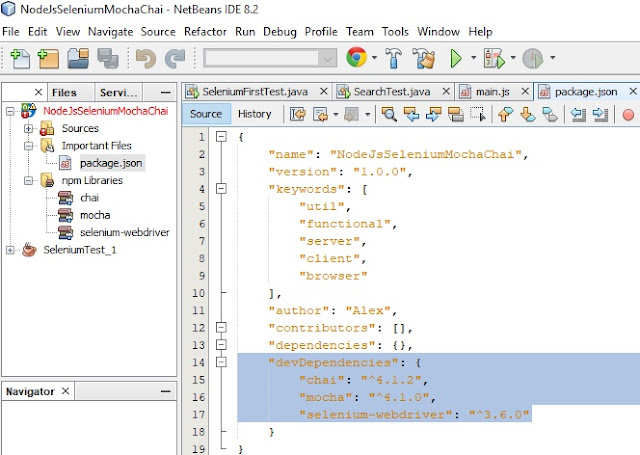Click Clean and Build Project icon
This screenshot has height=455, width=640.
pos(424,58)
